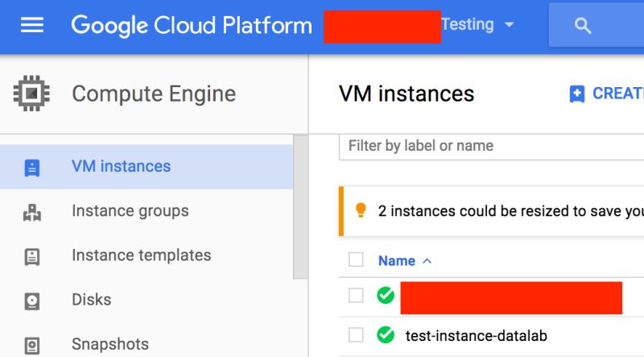Image resolution: width=644 pixels, height=357 pixels.
Task: Click the Create instance button
Action: 606,93
